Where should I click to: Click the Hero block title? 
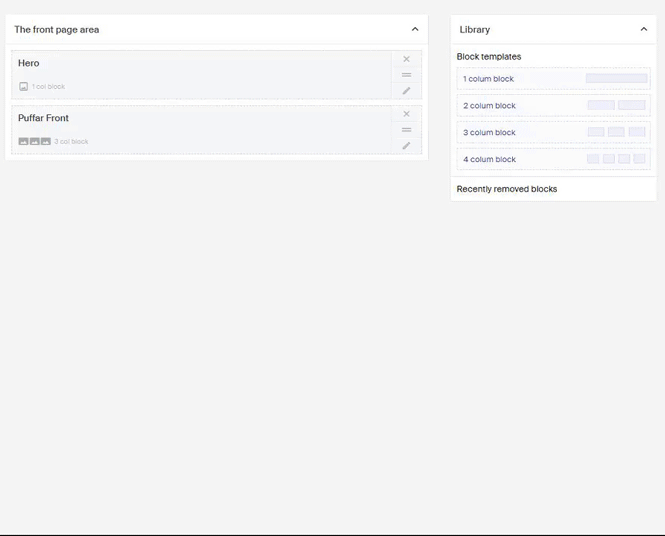click(x=29, y=64)
